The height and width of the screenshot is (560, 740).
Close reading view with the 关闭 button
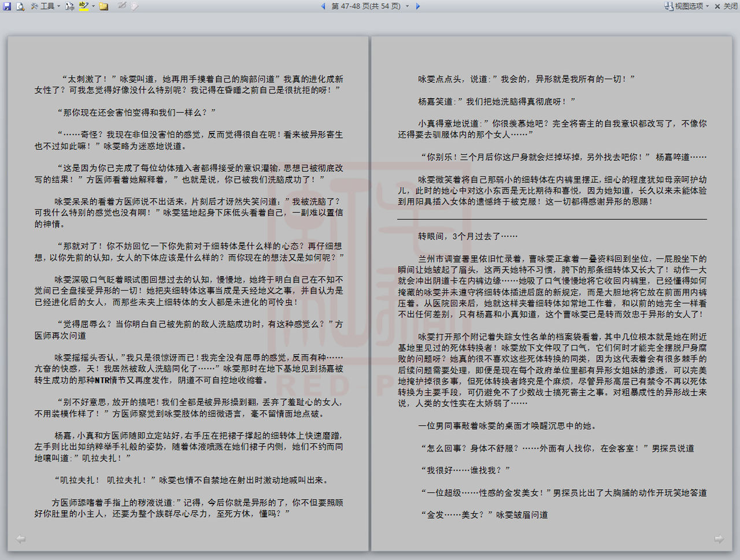[726, 6]
